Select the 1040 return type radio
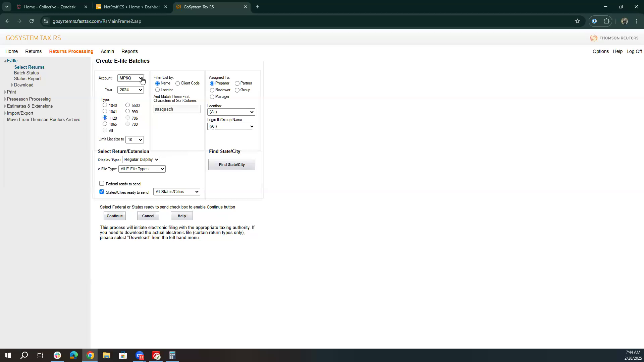The image size is (644, 362). point(105,105)
